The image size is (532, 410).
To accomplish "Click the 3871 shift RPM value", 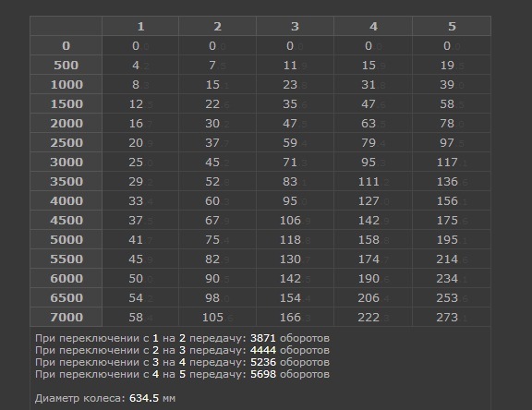I will coord(263,338).
